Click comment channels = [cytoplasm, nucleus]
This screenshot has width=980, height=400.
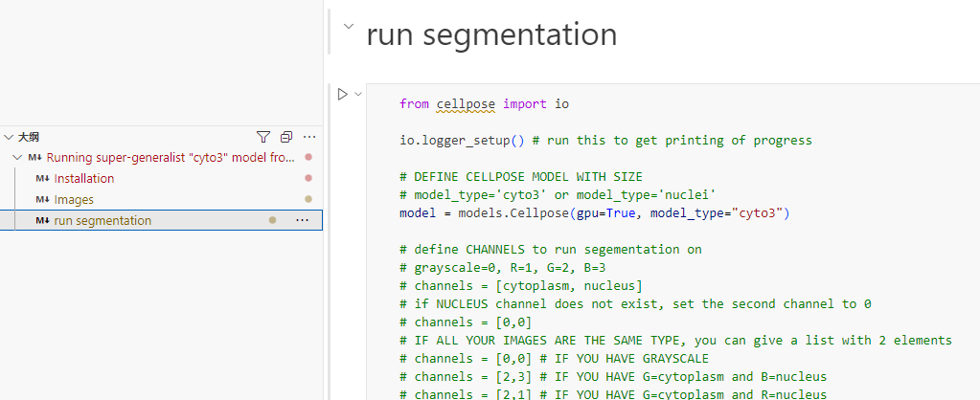521,286
